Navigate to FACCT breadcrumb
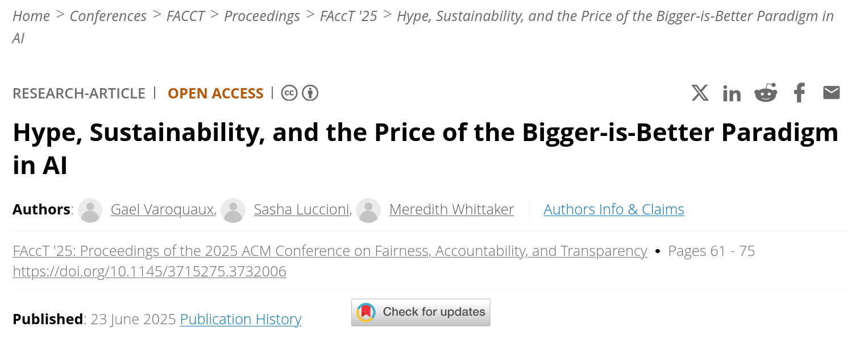 click(x=185, y=16)
